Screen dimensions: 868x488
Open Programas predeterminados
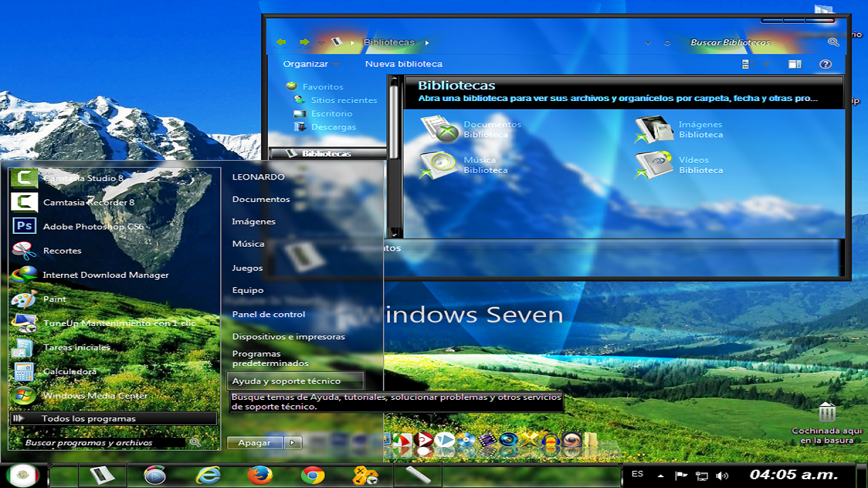click(x=270, y=359)
